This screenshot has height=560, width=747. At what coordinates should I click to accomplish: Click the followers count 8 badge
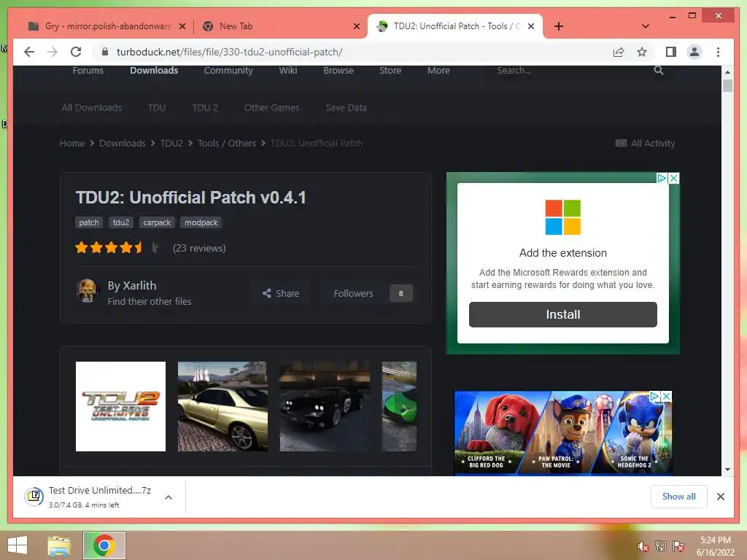(x=400, y=293)
